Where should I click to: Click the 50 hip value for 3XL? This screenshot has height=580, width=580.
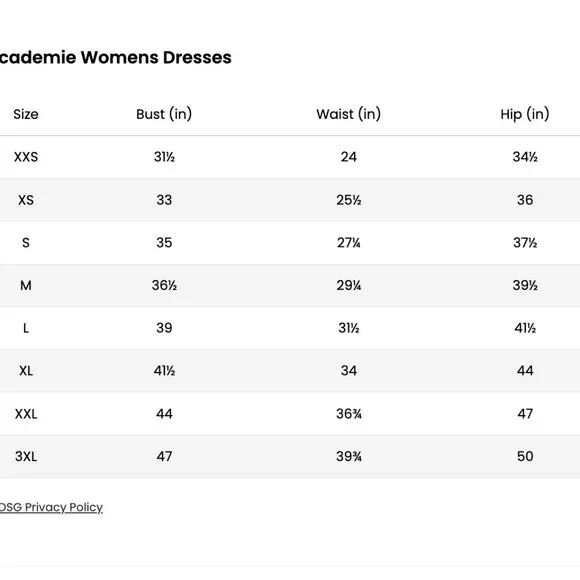525,456
